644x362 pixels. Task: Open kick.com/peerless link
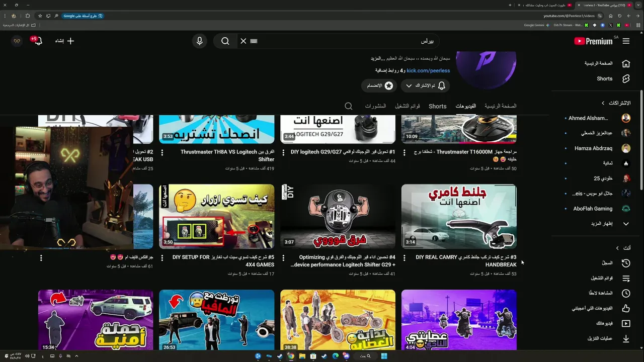pos(428,71)
